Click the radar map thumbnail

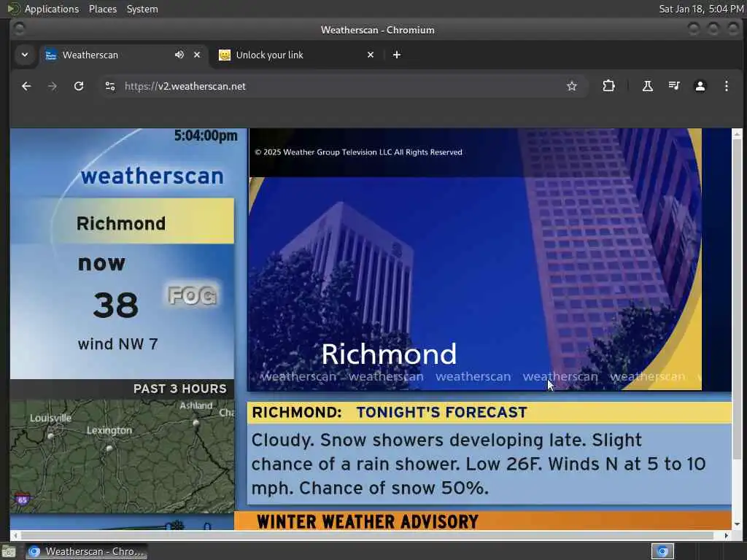pyautogui.click(x=123, y=456)
